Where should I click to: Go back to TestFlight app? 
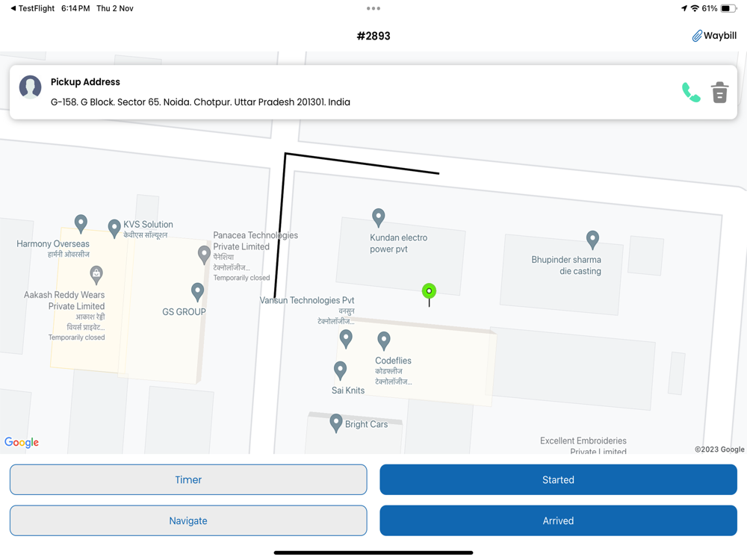coord(32,8)
